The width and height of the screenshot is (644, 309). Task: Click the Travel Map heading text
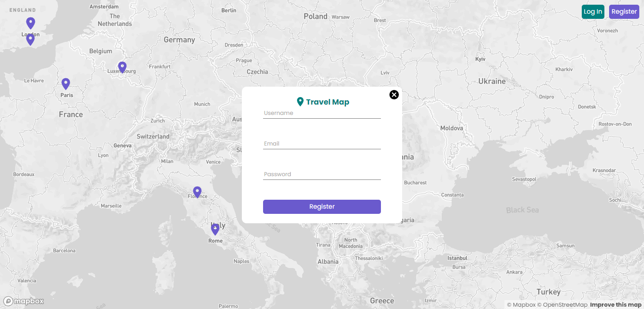[327, 102]
